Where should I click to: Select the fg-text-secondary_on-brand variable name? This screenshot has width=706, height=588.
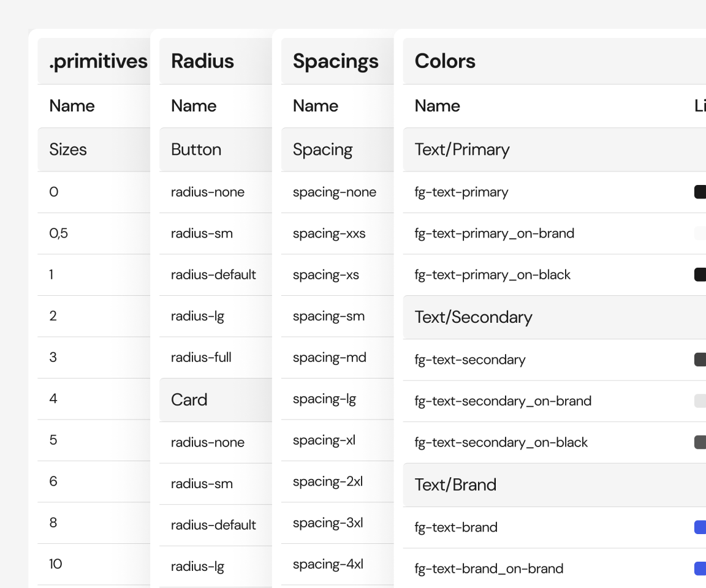tap(503, 401)
